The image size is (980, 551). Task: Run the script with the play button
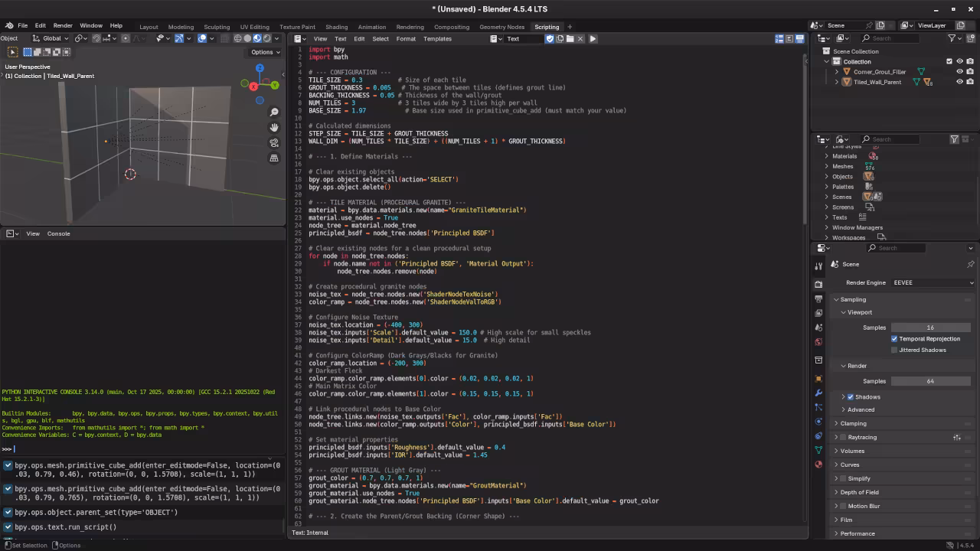(593, 38)
